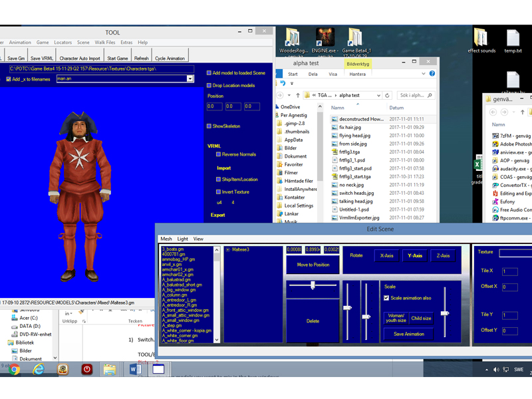Select the frtflg3_1.psd file icon
Screen dimensions: 532x399
tap(334, 160)
